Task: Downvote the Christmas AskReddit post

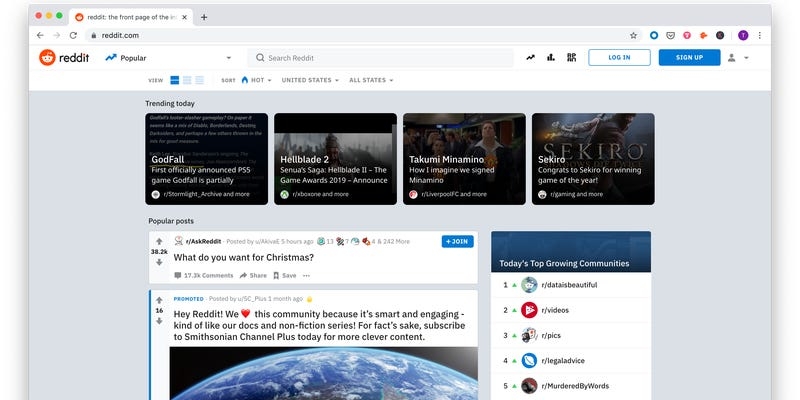Action: (x=159, y=262)
